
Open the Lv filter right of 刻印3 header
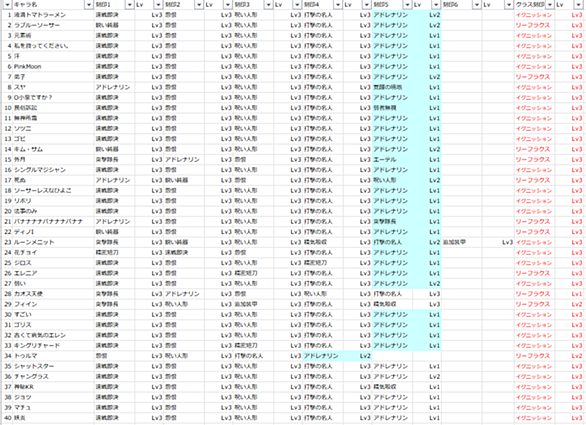tap(297, 4)
